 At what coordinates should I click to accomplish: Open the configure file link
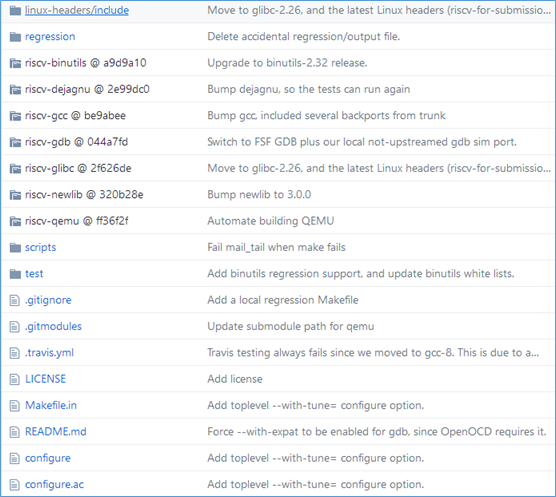click(48, 458)
